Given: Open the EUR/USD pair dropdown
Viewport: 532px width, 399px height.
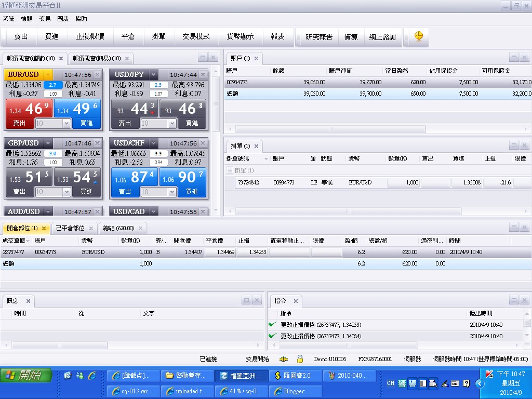Looking at the screenshot, I should [x=48, y=74].
